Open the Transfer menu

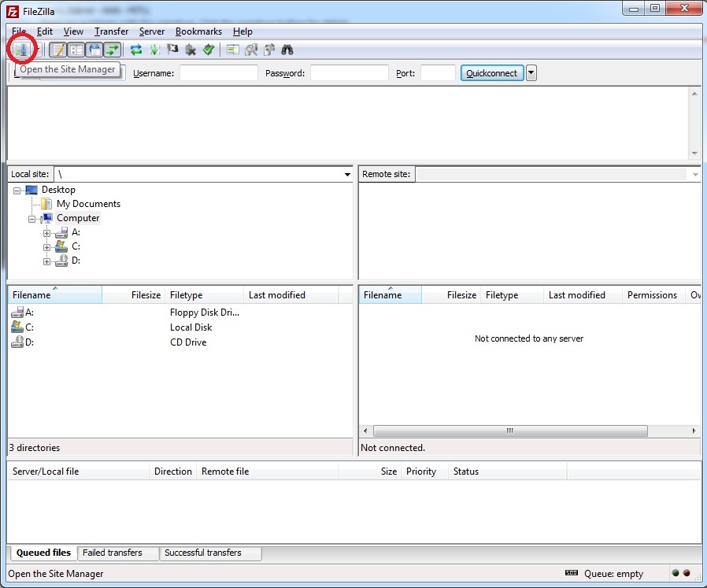(111, 31)
